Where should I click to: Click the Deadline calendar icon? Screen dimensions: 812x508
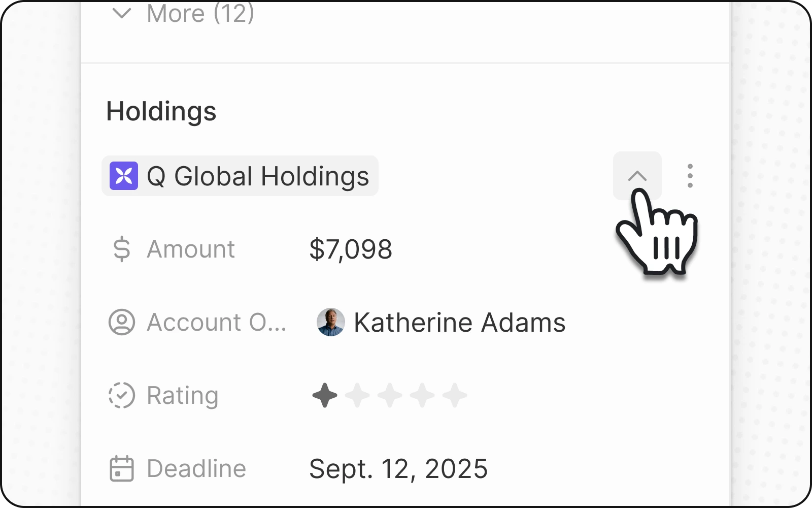point(122,468)
